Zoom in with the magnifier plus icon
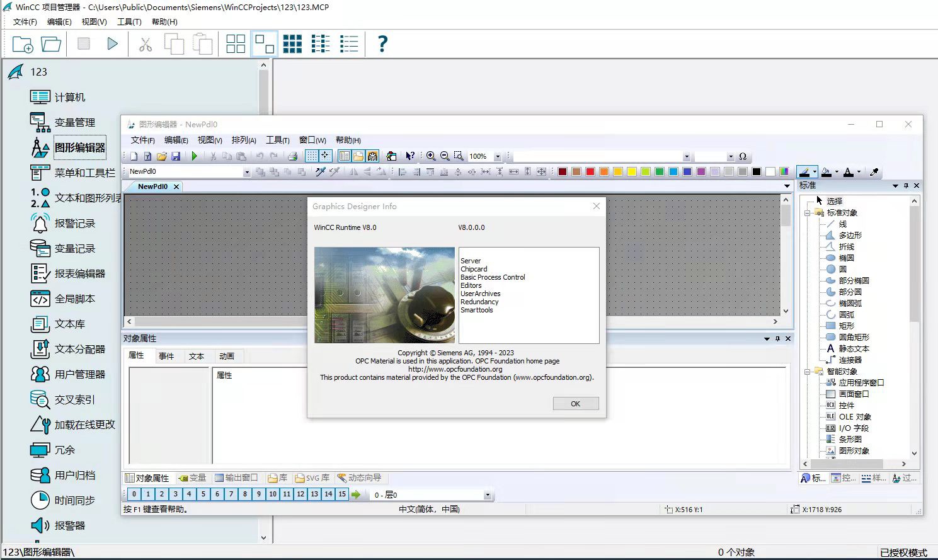 (431, 156)
